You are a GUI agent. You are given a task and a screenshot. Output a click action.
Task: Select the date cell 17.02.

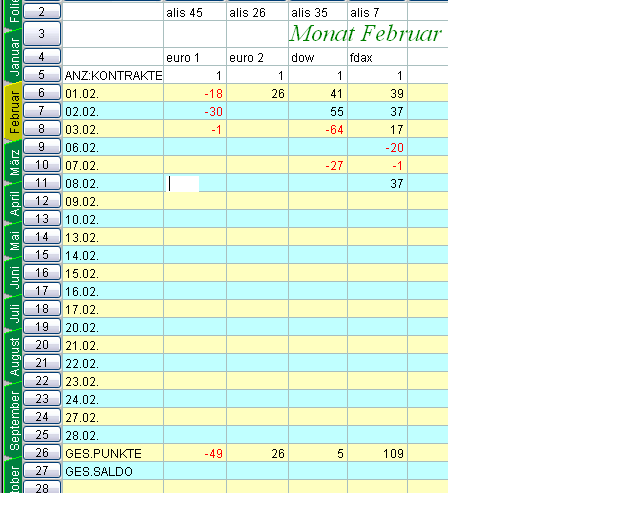click(113, 309)
